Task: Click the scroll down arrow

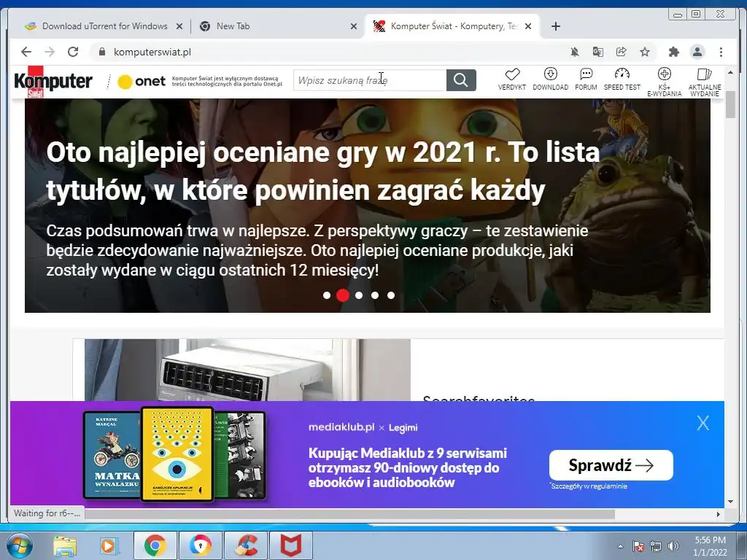Action: coord(730,502)
